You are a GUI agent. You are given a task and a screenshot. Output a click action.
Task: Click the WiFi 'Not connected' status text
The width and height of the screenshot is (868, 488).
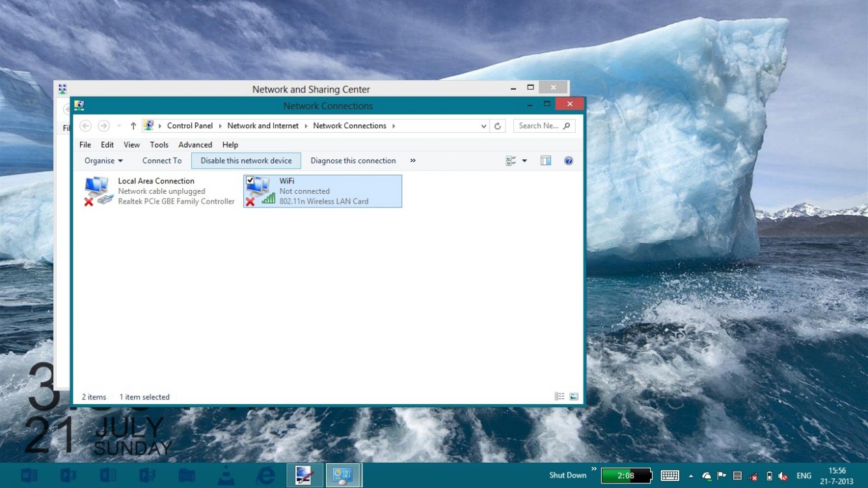coord(305,191)
